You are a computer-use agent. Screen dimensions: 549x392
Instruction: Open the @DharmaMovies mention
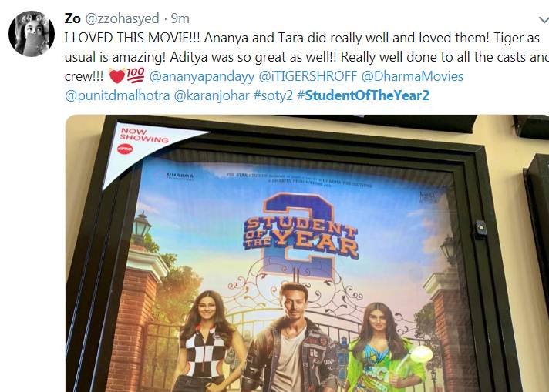click(412, 76)
